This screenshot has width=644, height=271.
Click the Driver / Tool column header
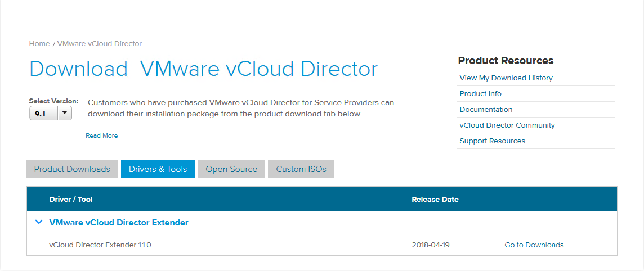tap(70, 200)
